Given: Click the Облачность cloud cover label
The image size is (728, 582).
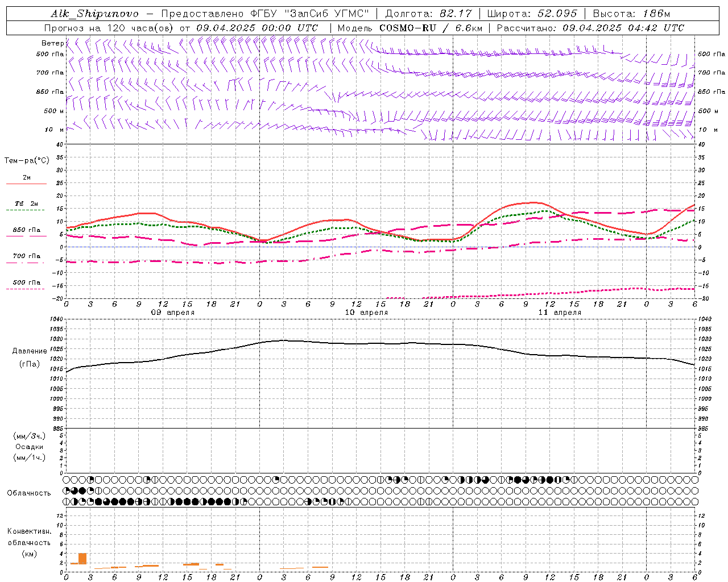Looking at the screenshot, I should pos(29,493).
